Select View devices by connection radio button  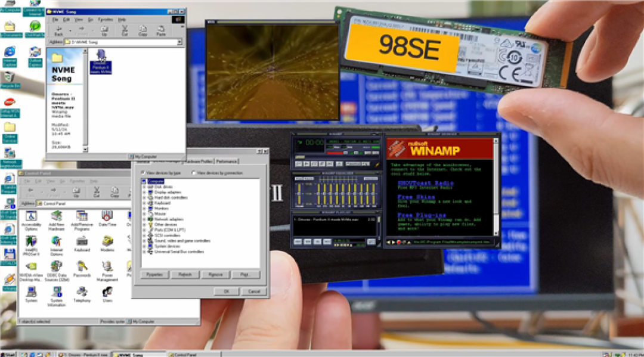[x=193, y=173]
